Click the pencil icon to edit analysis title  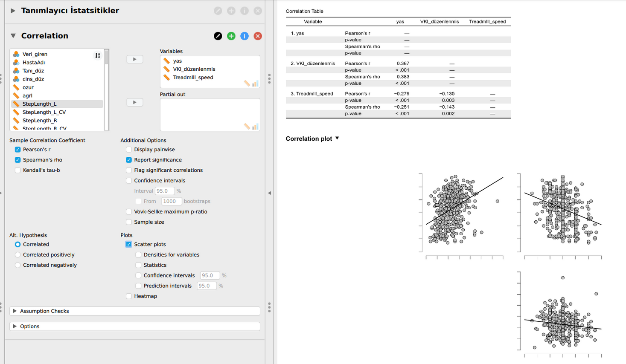tap(218, 36)
